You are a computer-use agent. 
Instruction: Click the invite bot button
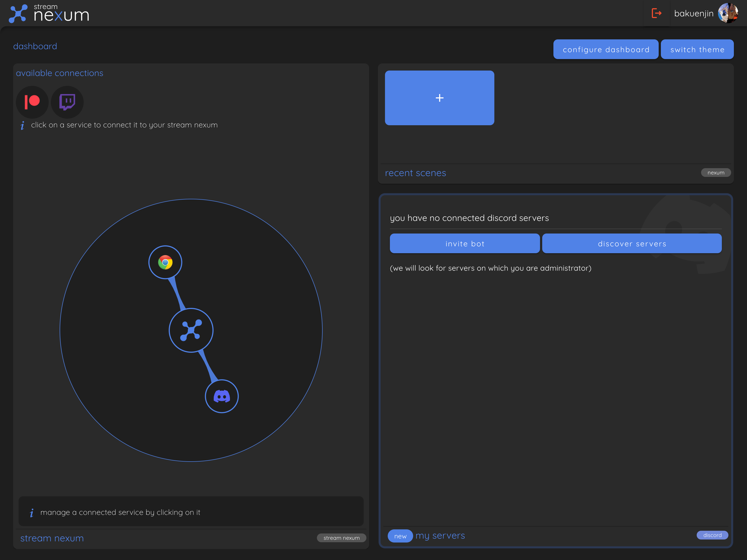tap(465, 244)
